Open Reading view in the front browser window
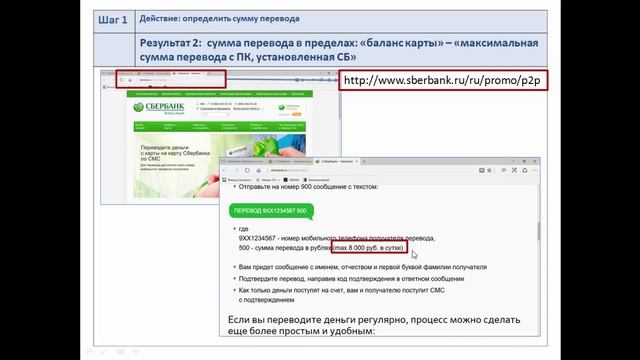 point(482,170)
